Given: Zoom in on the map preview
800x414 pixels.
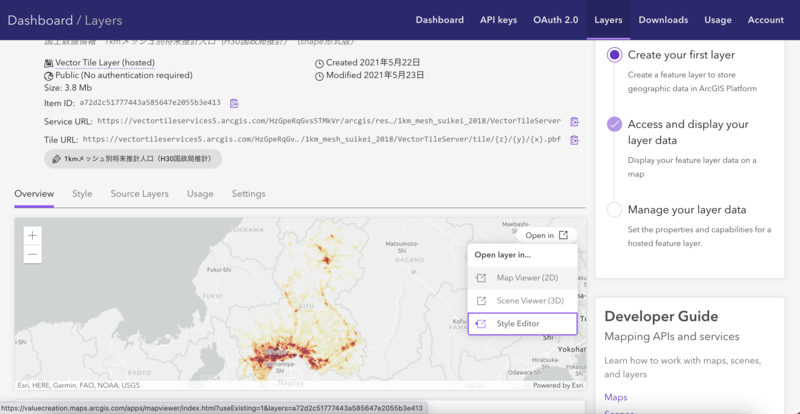Looking at the screenshot, I should (33, 236).
